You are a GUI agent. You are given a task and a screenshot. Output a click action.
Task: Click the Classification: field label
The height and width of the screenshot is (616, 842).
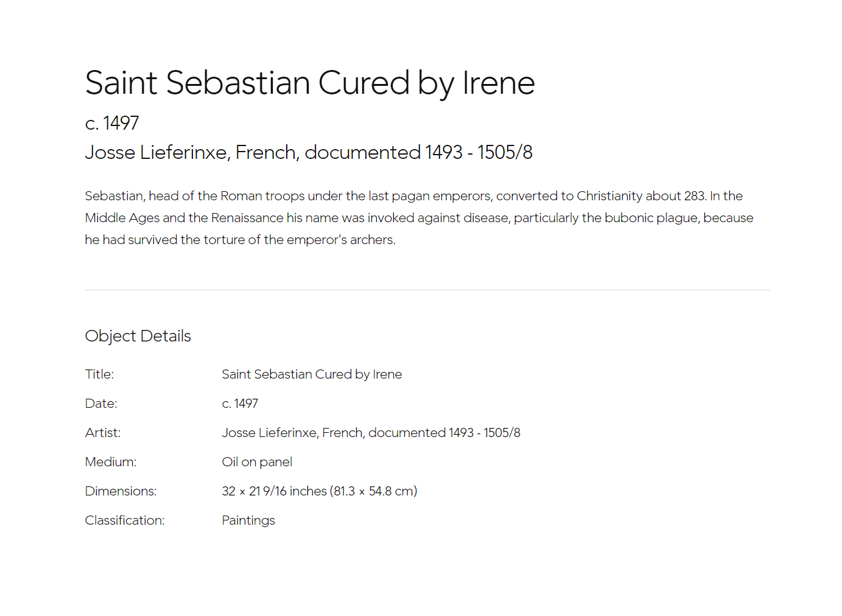click(125, 520)
